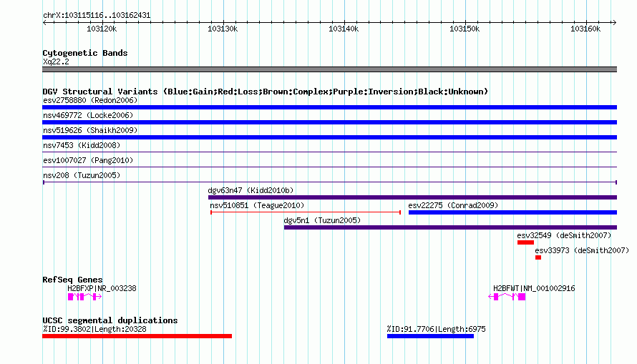Click the esv1007027 (Pang2010) label text

coord(88,160)
